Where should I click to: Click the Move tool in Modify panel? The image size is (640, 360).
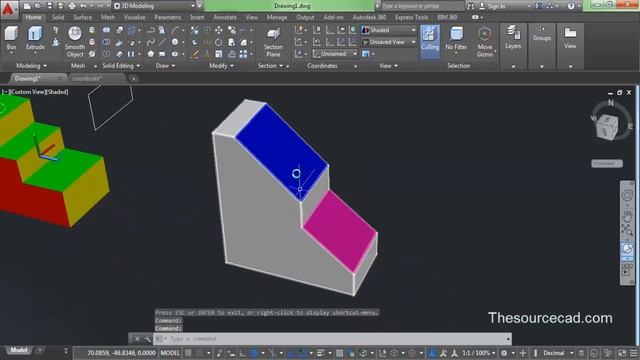[219, 30]
